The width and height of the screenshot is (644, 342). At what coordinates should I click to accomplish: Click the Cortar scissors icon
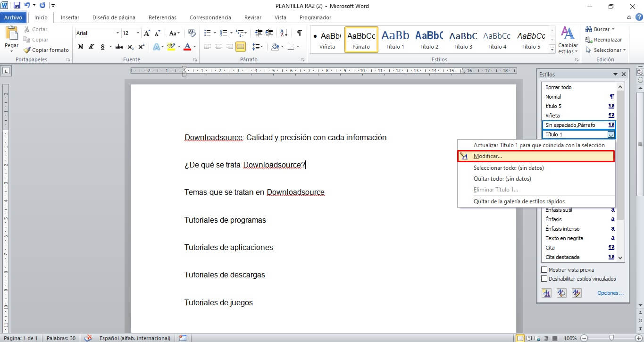point(27,29)
